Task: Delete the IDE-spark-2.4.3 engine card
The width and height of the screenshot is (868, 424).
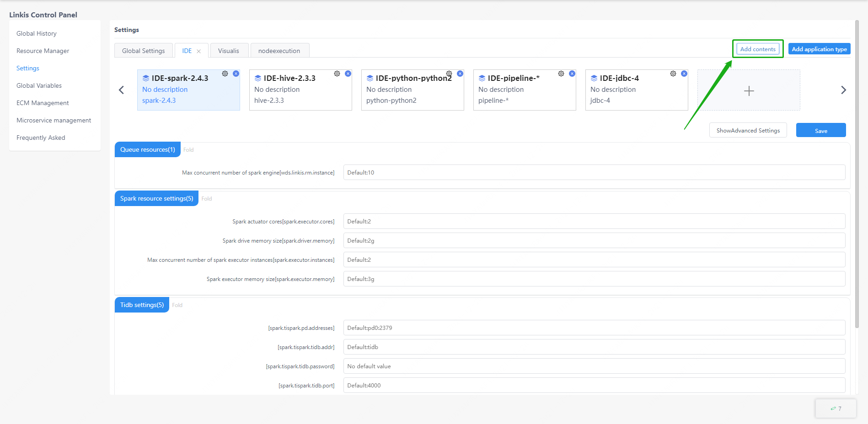Action: pos(236,74)
